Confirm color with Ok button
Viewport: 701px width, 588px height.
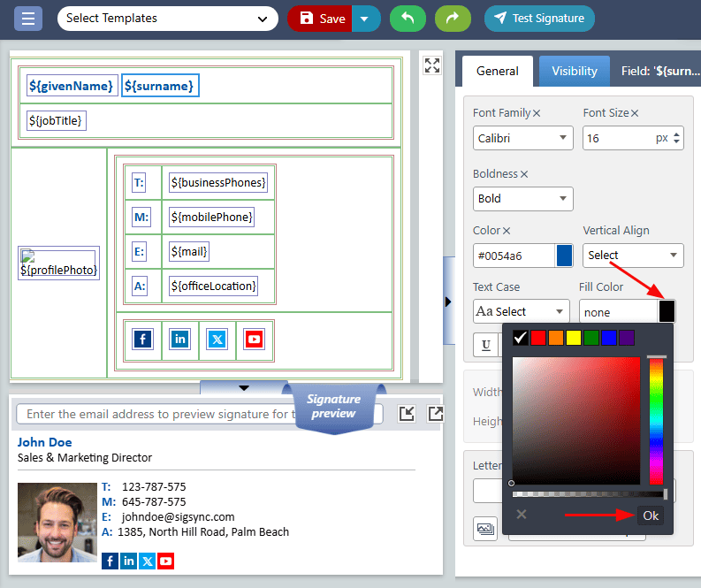(x=651, y=515)
